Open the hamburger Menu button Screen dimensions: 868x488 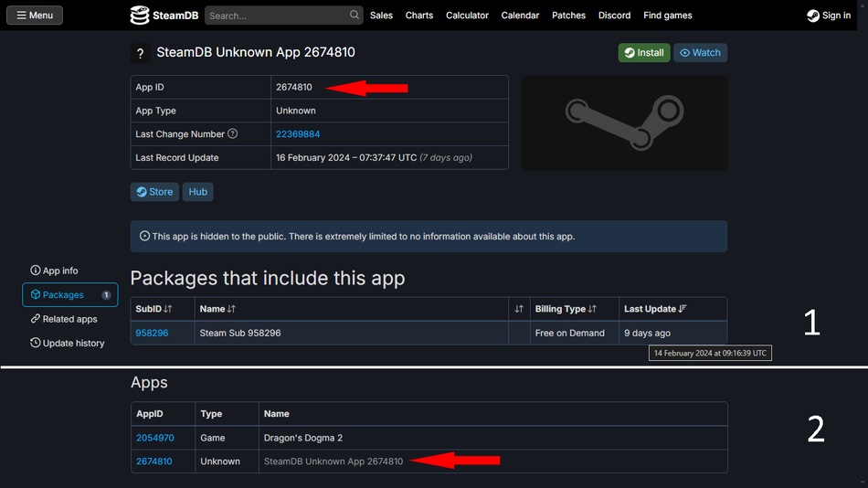(x=35, y=15)
